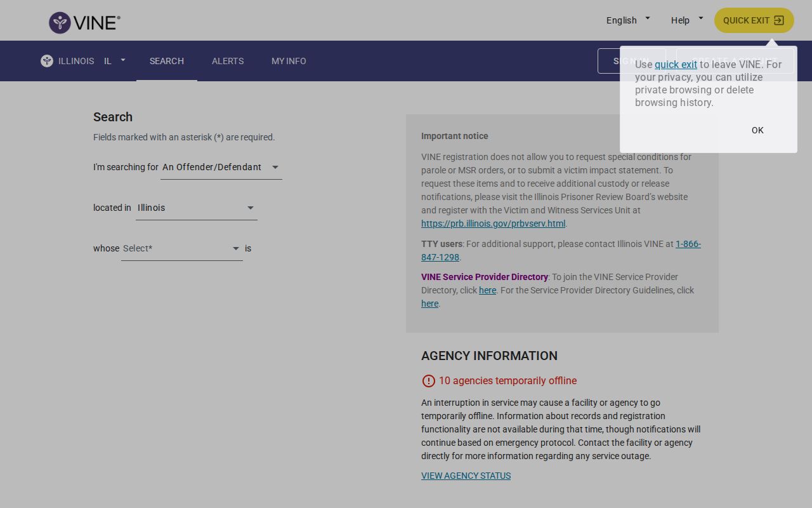
Task: Click the 'Important notice' heading
Action: (x=455, y=136)
